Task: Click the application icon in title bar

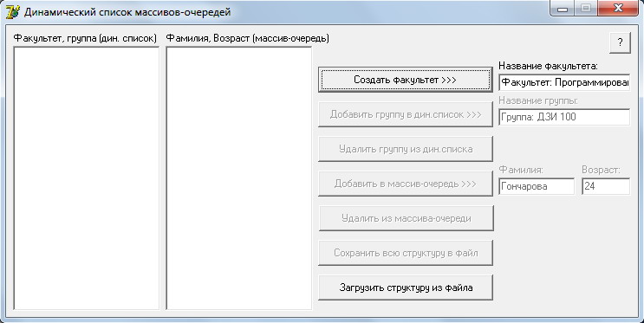Action: pos(13,12)
